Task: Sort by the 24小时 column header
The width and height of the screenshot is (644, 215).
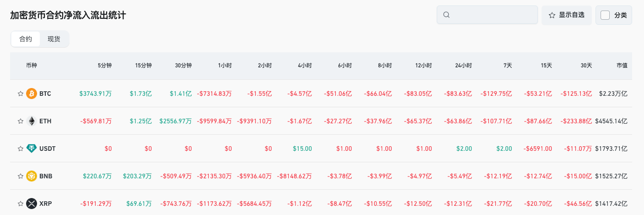Action: (x=463, y=66)
